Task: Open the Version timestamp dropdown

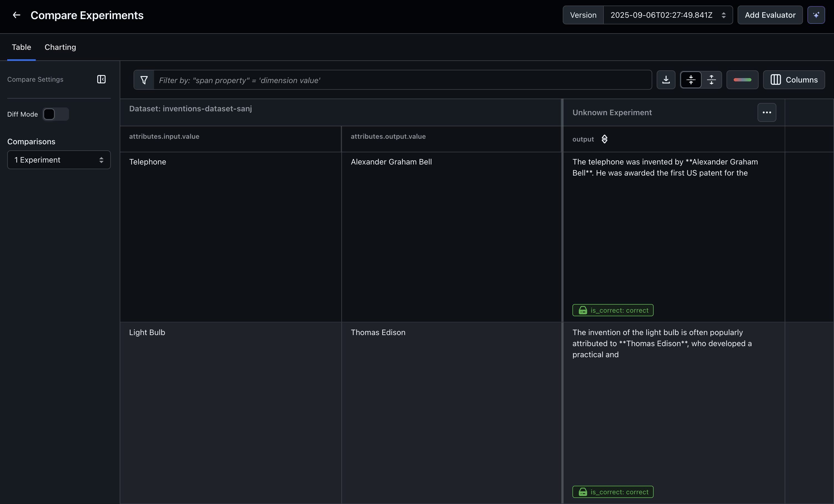Action: click(x=668, y=15)
